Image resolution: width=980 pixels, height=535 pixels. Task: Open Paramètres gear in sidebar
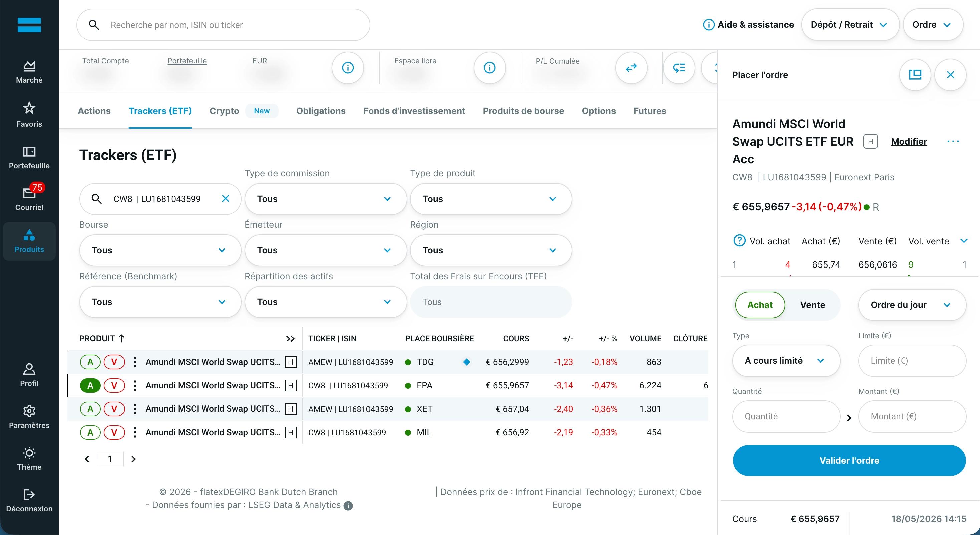(29, 417)
